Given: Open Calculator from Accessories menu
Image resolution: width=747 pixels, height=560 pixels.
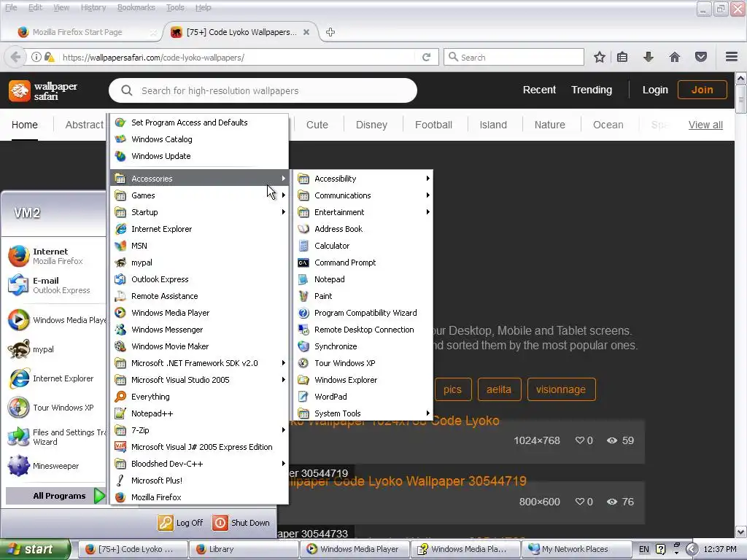Looking at the screenshot, I should click(x=363, y=246).
